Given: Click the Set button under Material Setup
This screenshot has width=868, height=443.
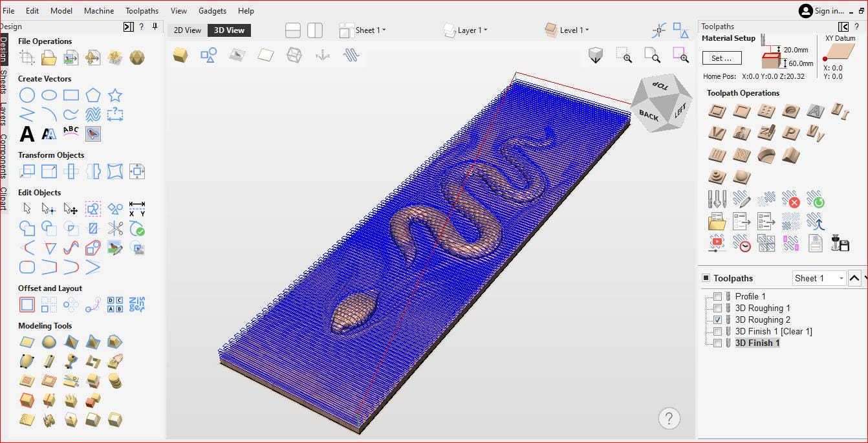Looking at the screenshot, I should click(x=722, y=58).
